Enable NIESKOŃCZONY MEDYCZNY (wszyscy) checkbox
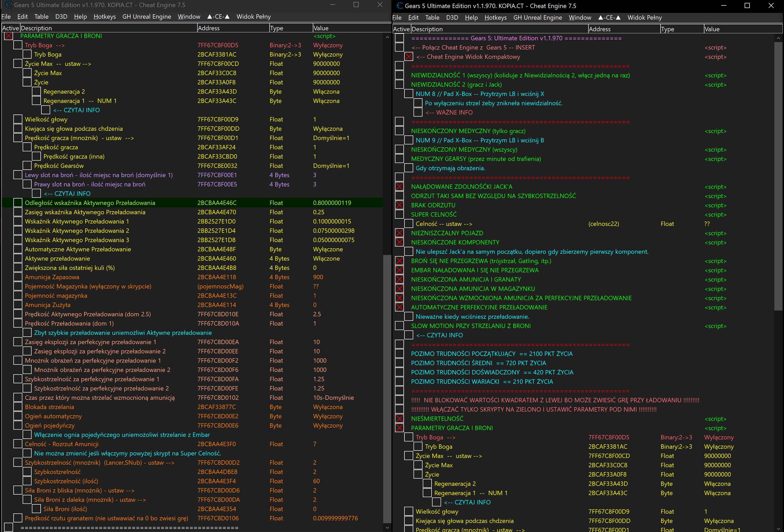This screenshot has width=784, height=532. 400,150
